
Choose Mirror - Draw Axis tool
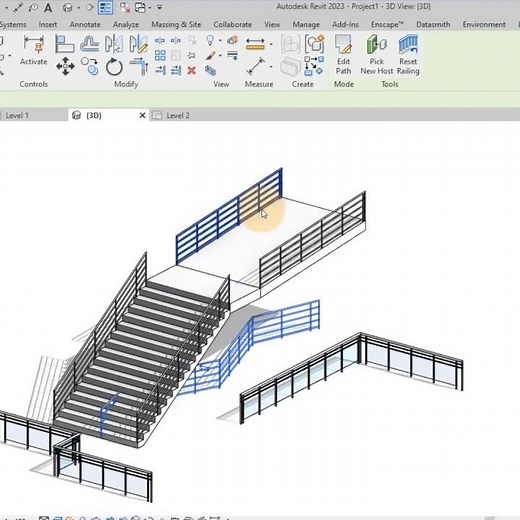[x=138, y=44]
